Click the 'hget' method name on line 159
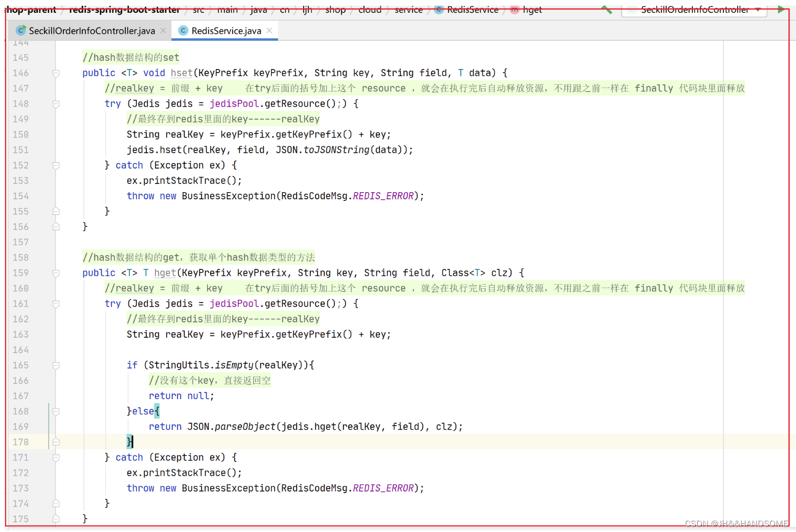This screenshot has width=796, height=532. coord(165,273)
